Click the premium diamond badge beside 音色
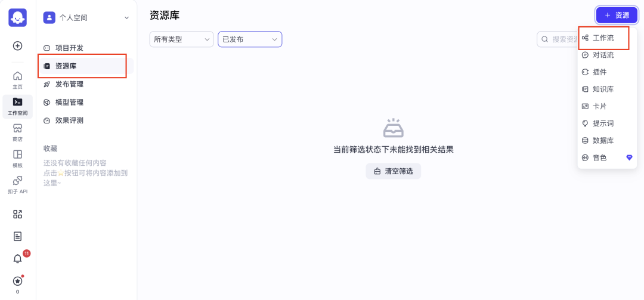The image size is (644, 300). point(629,157)
